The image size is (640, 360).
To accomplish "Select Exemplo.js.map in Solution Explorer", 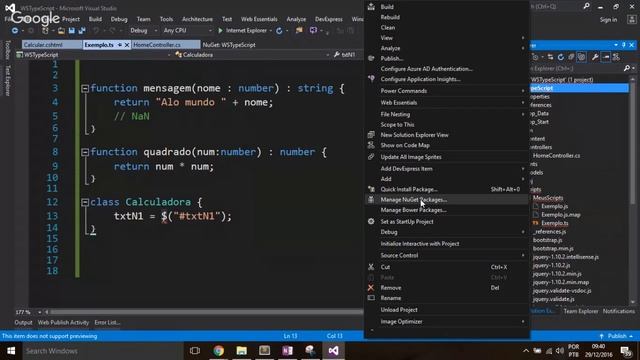I will click(x=560, y=215).
